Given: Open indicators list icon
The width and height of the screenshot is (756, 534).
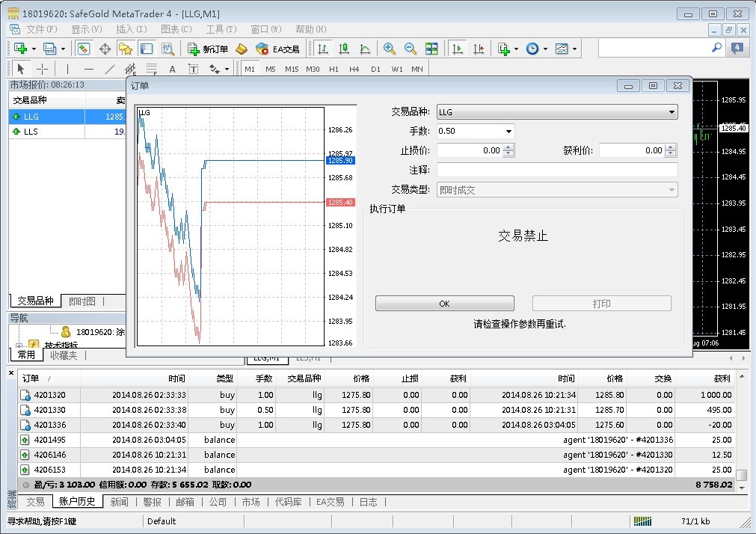Looking at the screenshot, I should [504, 49].
